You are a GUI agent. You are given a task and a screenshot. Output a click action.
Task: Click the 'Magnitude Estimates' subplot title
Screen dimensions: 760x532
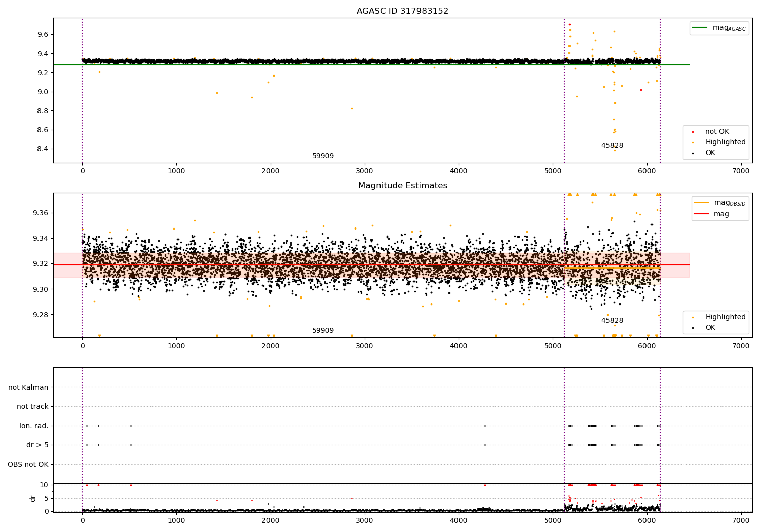click(x=402, y=186)
